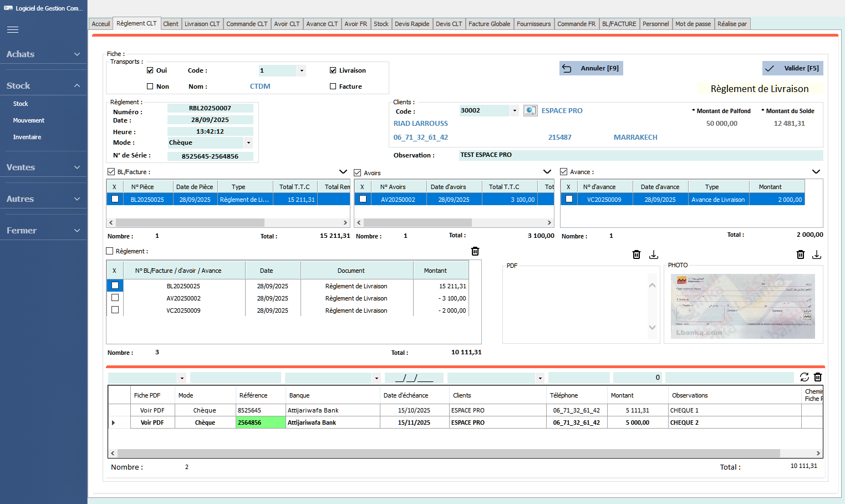Open Voir PDF for CHEQUE 1 row
This screenshot has height=504, width=845.
point(152,410)
